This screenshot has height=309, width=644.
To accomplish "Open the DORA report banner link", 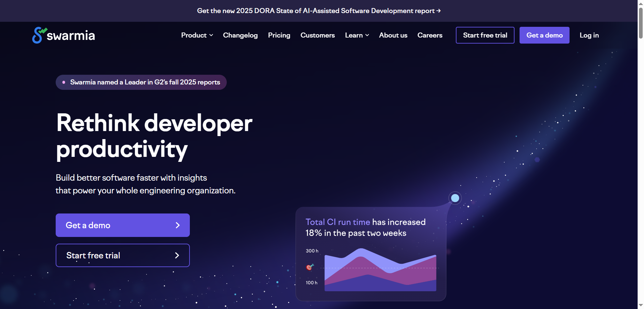I will pyautogui.click(x=319, y=11).
